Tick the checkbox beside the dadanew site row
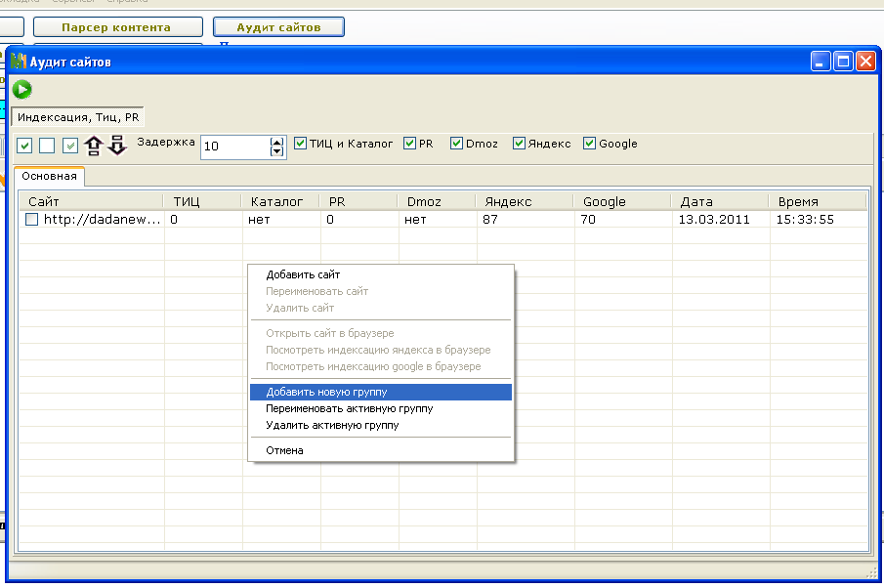 [32, 220]
